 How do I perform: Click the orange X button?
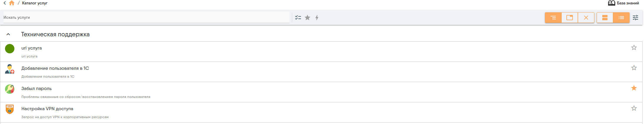coord(586,18)
